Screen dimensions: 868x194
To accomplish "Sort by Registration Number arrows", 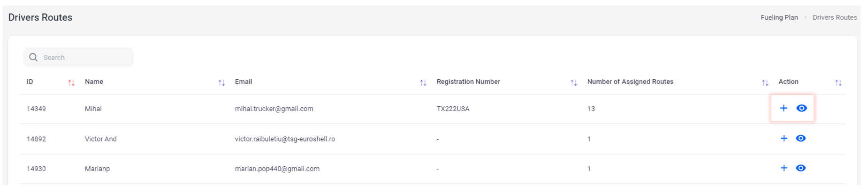I will 573,83.
